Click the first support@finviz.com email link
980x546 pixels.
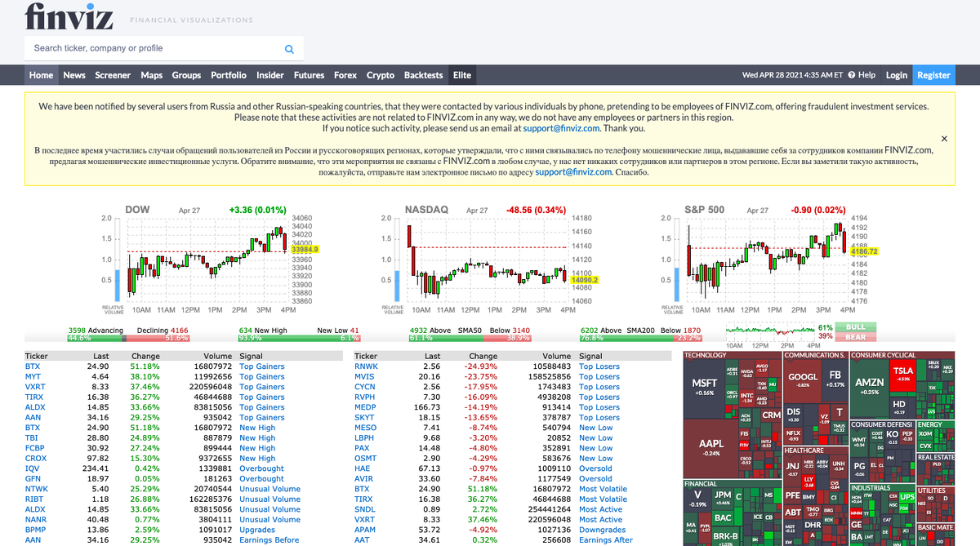coord(562,128)
